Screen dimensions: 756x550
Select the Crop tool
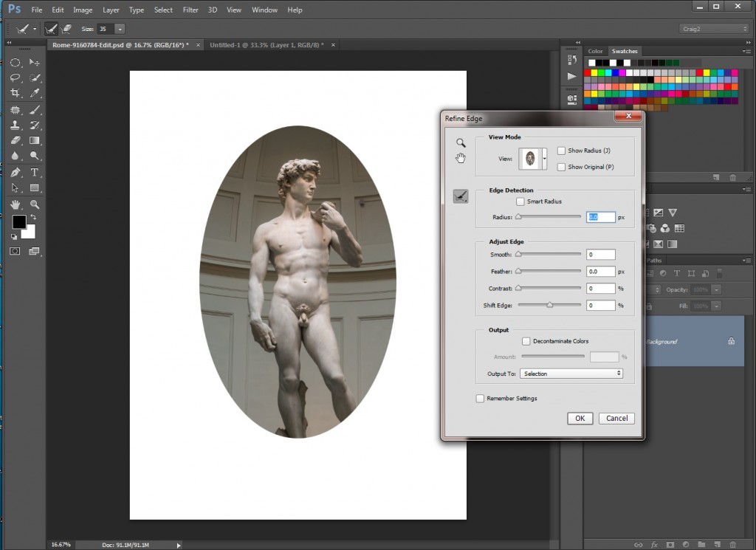pyautogui.click(x=16, y=93)
